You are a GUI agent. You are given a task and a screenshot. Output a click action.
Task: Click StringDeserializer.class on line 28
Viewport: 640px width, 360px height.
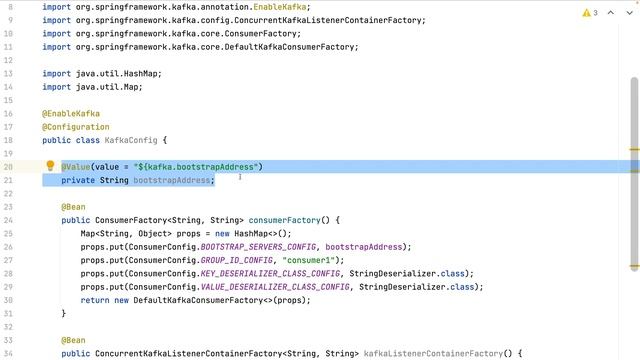407,273
